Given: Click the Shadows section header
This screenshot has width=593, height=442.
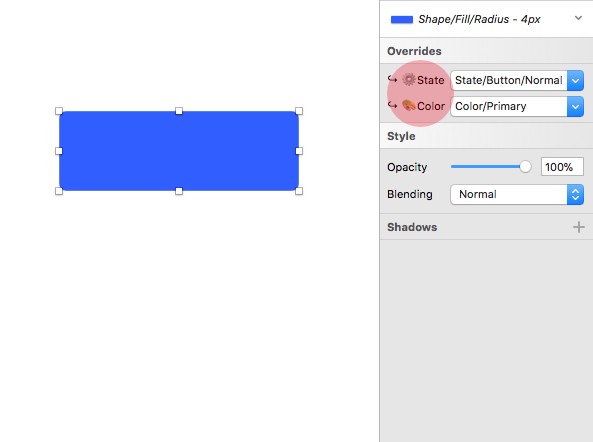Looking at the screenshot, I should coord(412,227).
